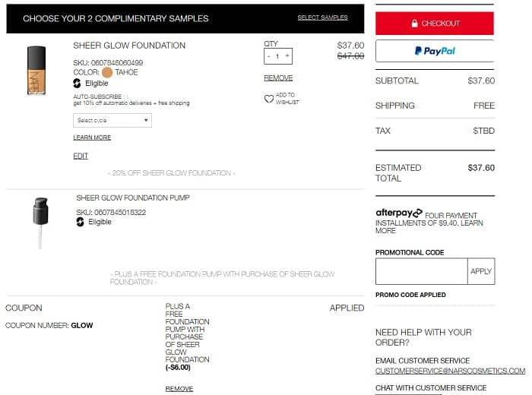Viewport: 532px width, 395px height.
Task: Open the Select cycle dropdown
Action: coord(112,120)
